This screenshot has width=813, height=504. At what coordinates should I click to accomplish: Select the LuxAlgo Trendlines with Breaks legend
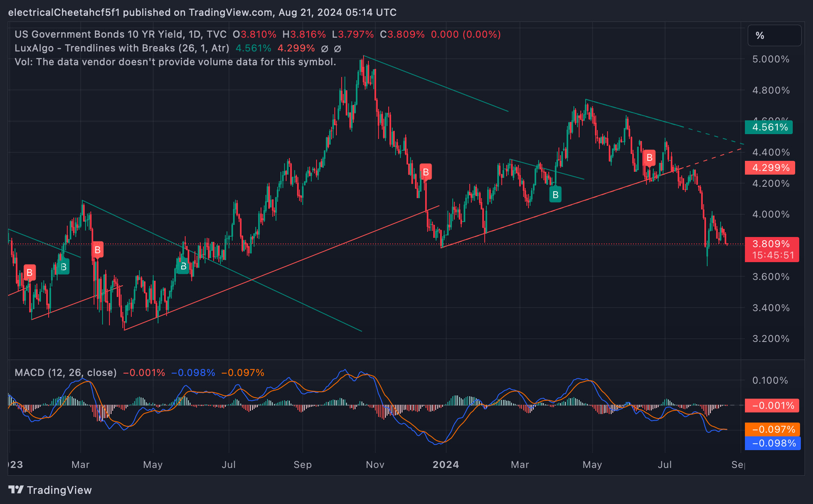point(122,48)
